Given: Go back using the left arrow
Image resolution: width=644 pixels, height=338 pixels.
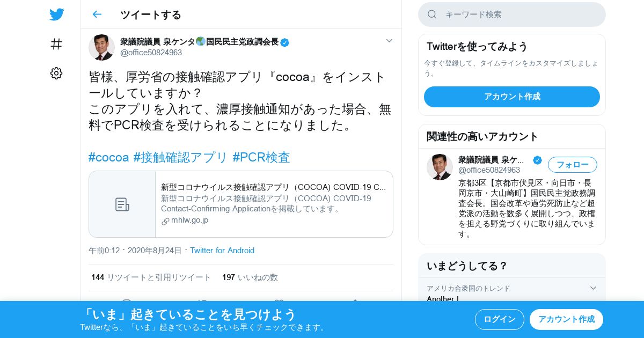Looking at the screenshot, I should [97, 14].
